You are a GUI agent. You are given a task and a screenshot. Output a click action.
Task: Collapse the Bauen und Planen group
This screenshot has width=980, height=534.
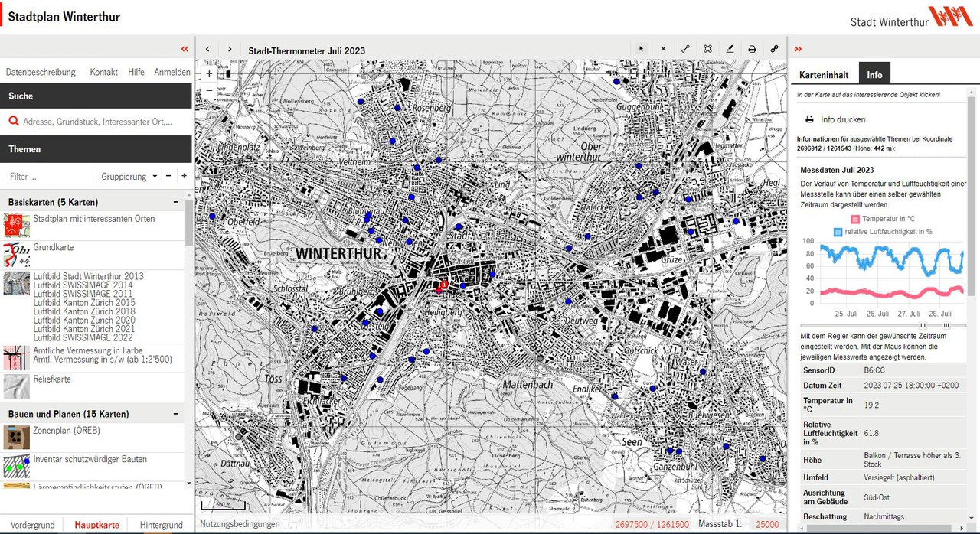coord(176,414)
